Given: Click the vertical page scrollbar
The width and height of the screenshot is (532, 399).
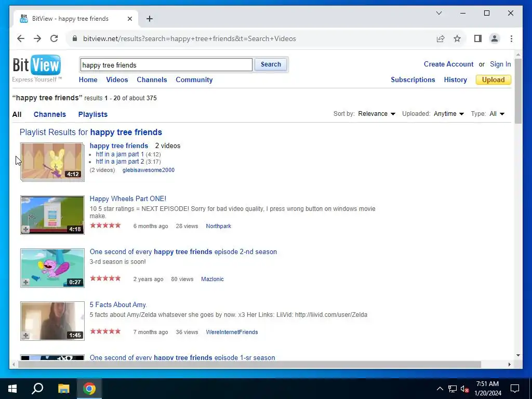Looking at the screenshot, I should click(518, 91).
